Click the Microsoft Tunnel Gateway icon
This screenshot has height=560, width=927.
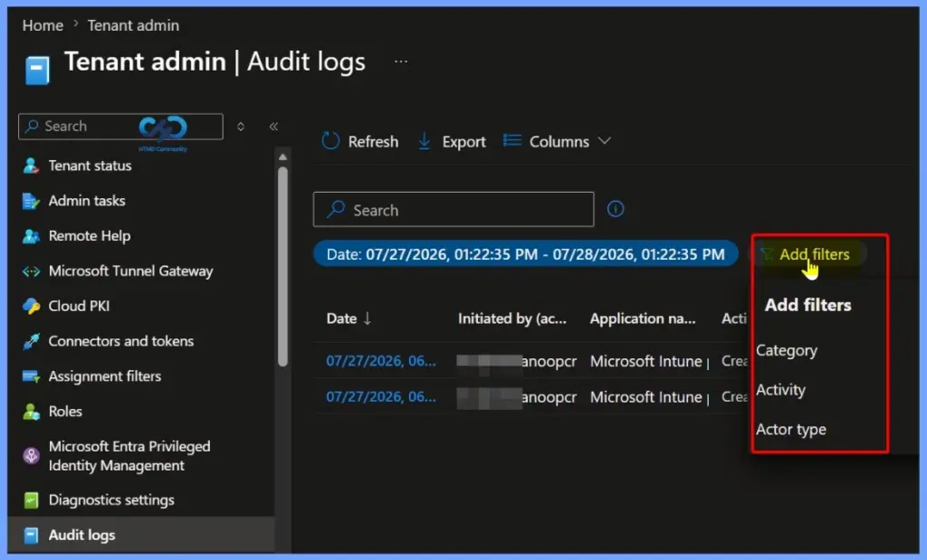(x=31, y=271)
